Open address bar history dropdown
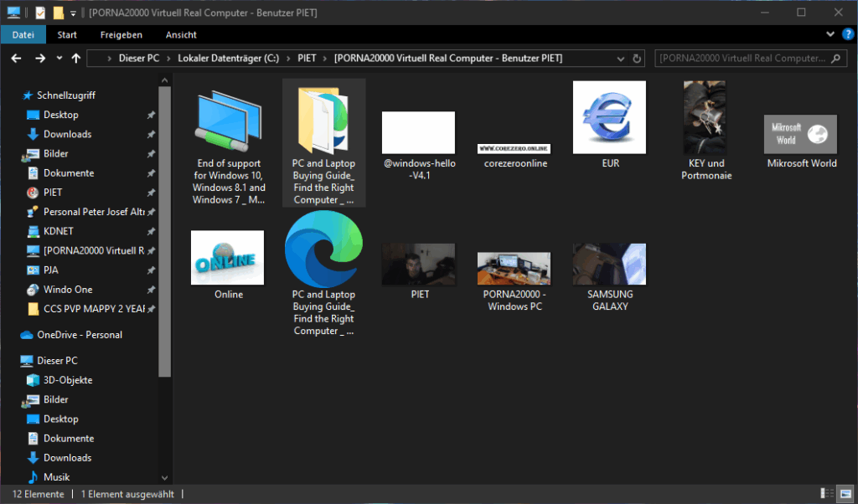The height and width of the screenshot is (504, 858). pos(621,59)
